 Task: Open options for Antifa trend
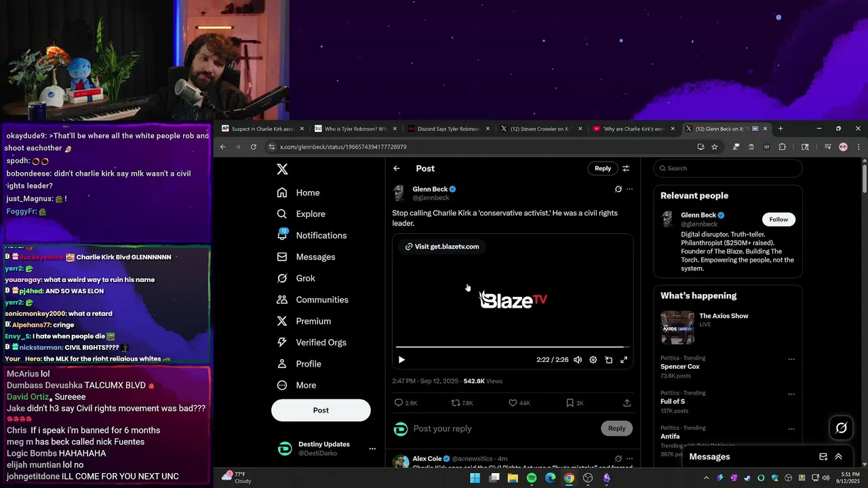791,429
